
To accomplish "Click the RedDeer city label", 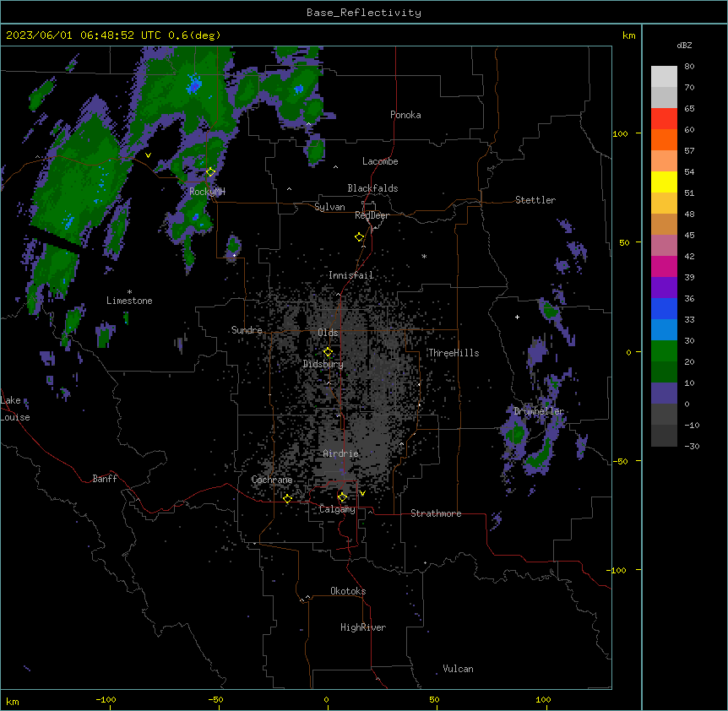I will click(x=372, y=215).
